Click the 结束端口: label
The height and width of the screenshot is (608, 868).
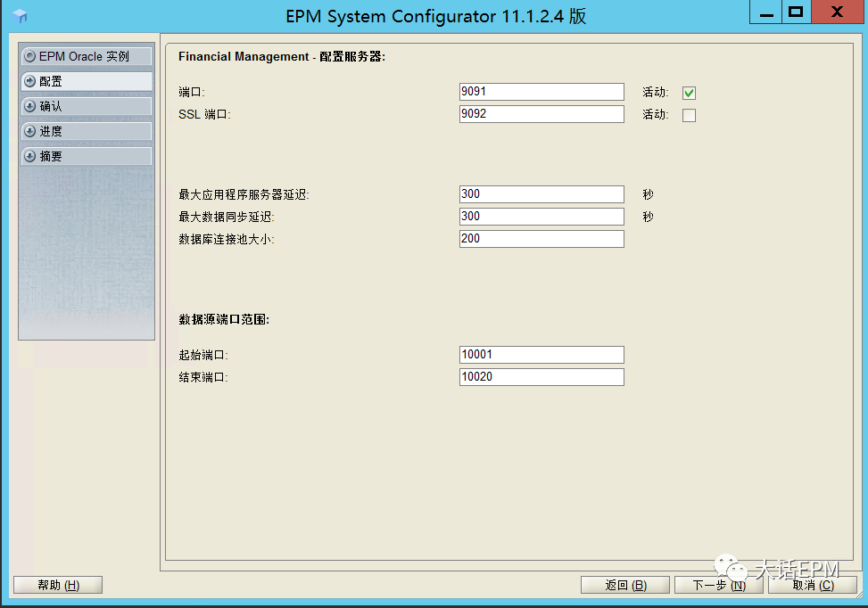tap(203, 377)
